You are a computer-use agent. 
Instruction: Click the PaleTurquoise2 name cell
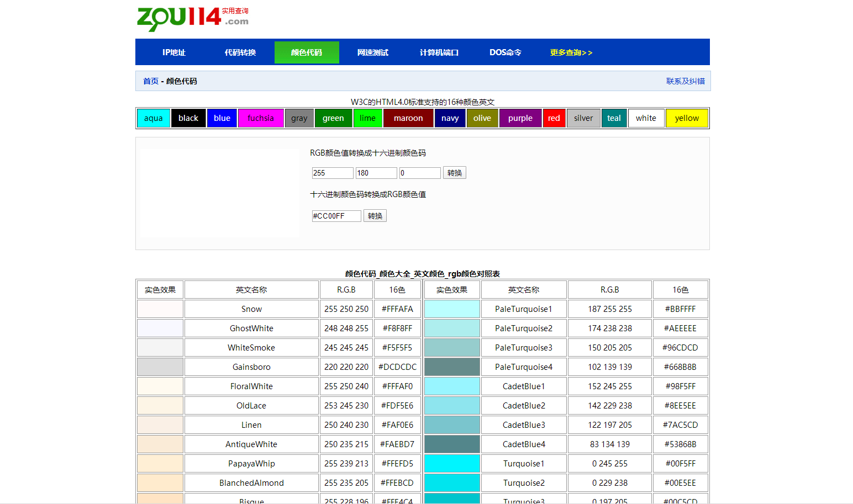coord(524,328)
